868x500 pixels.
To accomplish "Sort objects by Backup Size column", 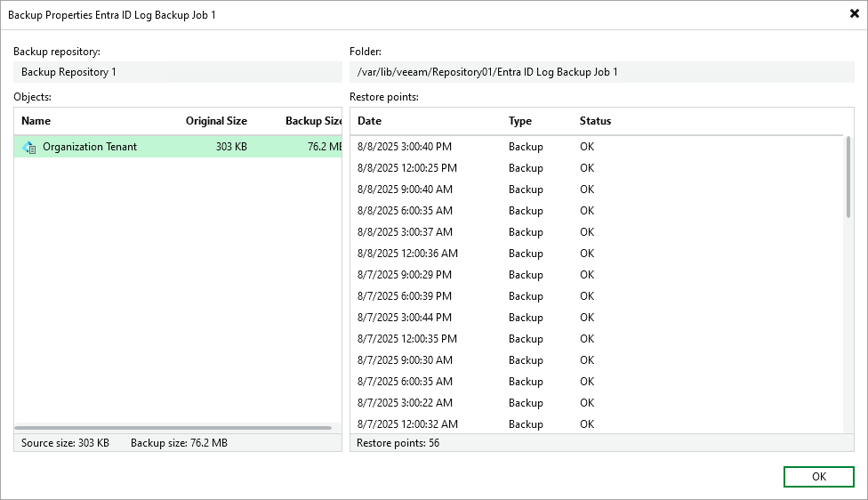I will [313, 121].
